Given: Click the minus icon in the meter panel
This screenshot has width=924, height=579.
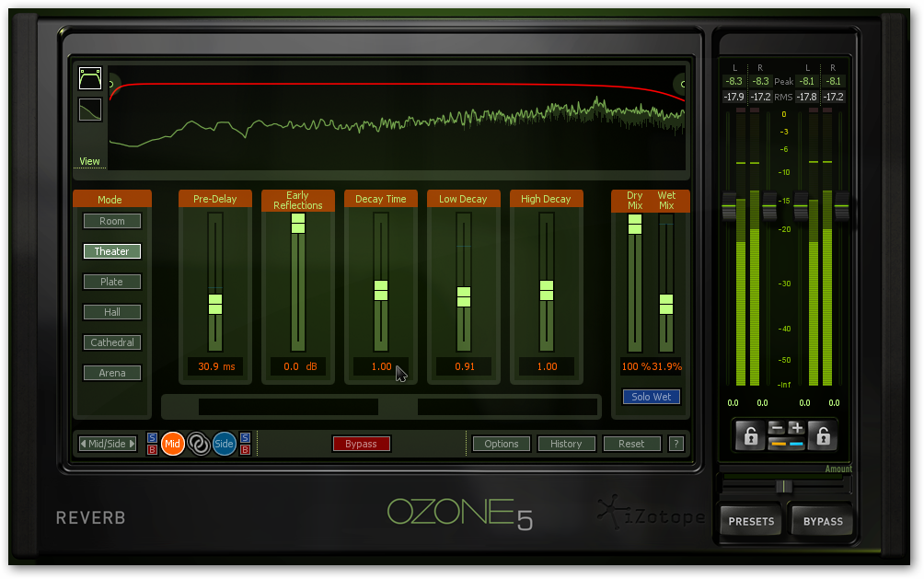Looking at the screenshot, I should tap(776, 428).
